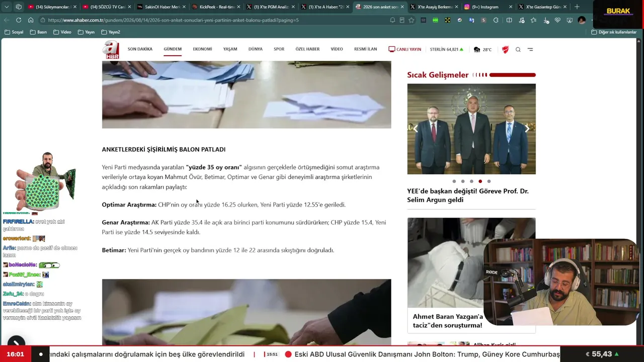This screenshot has height=362, width=644.
Task: Expand the tab list dropdown arrow
Action: click(x=7, y=7)
